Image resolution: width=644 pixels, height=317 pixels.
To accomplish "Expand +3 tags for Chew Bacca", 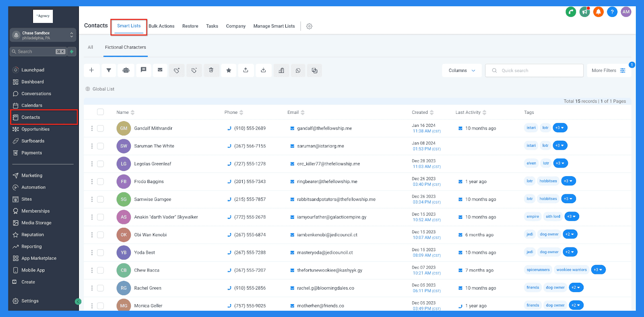I will [598, 270].
